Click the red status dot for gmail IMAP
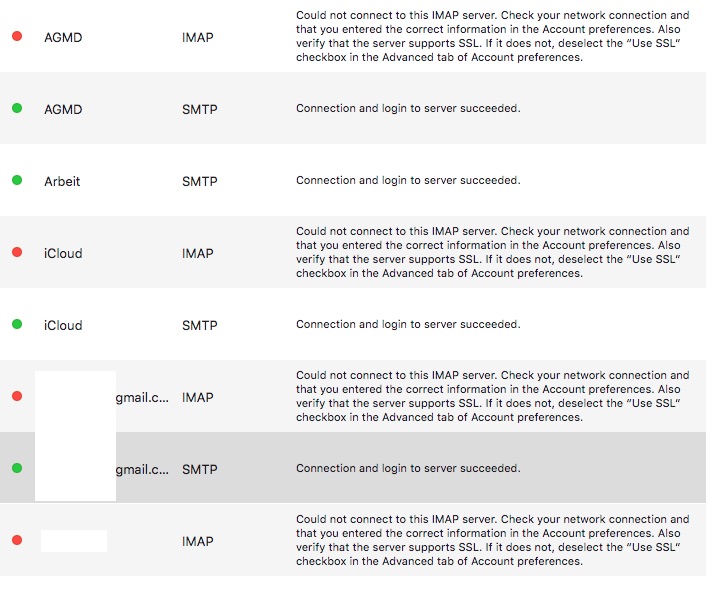Screen dimensions: 706x589 point(17,396)
